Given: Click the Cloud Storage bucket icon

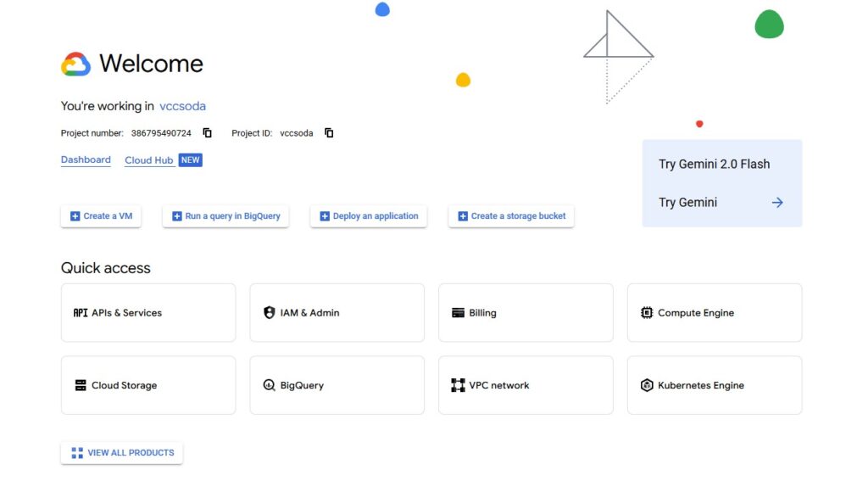Looking at the screenshot, I should [x=81, y=385].
